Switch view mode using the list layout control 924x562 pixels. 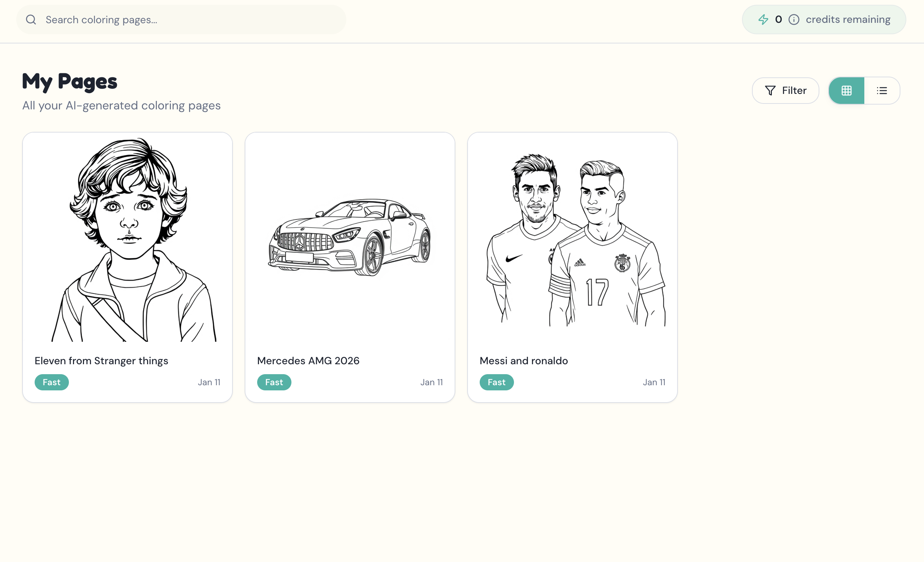click(882, 90)
